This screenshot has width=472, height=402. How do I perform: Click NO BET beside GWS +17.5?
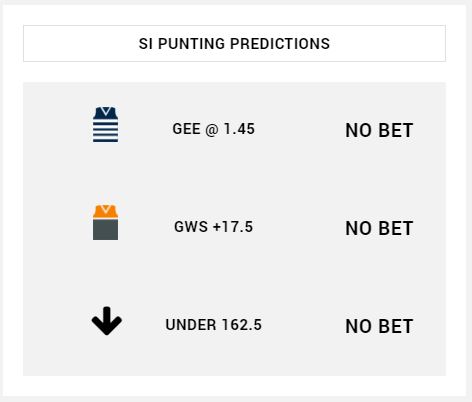(379, 228)
